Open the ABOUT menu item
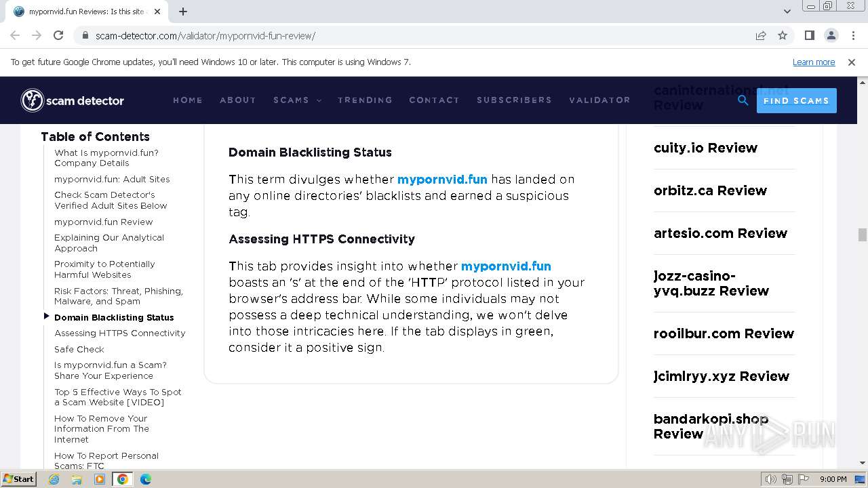 pyautogui.click(x=238, y=100)
